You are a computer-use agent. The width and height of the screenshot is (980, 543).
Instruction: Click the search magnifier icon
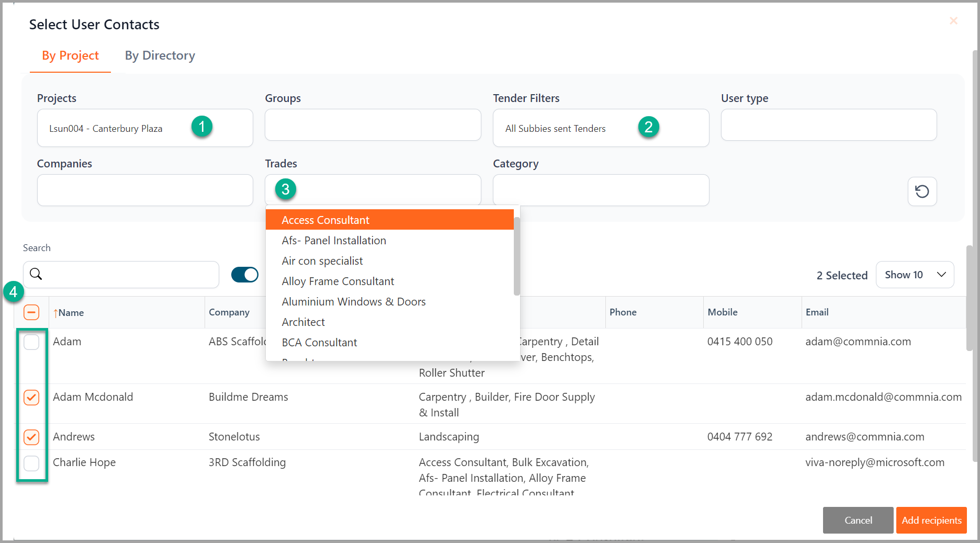point(36,274)
